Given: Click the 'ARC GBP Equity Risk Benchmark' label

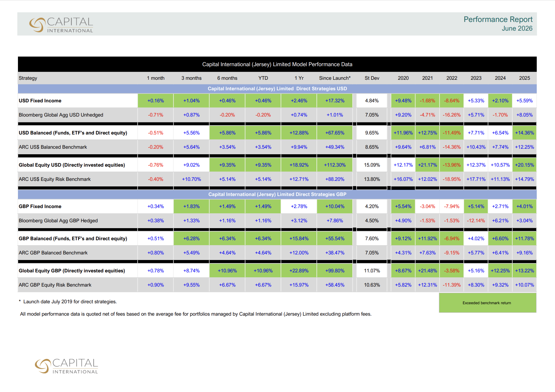Looking at the screenshot, I should pyautogui.click(x=55, y=285).
